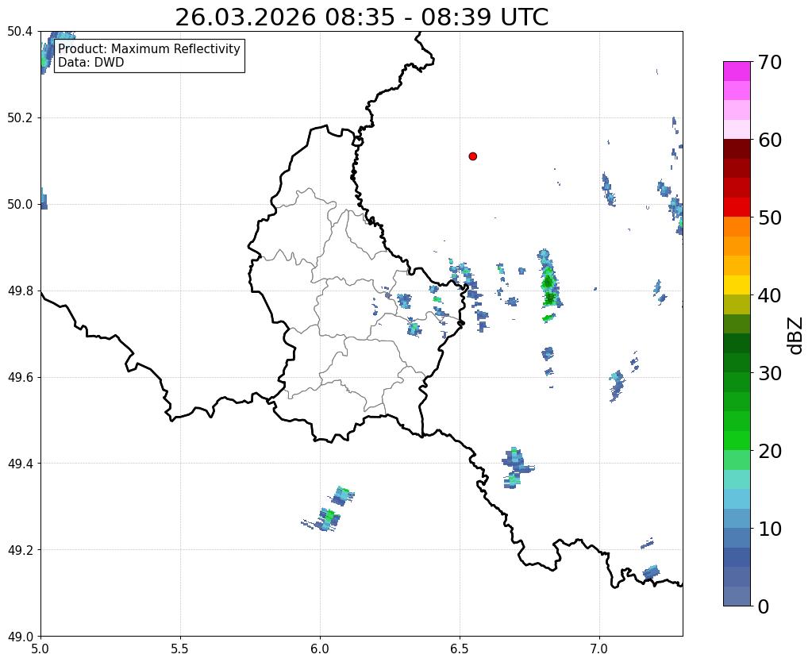Select the dark red band just below 60 dBZ
812x662 pixels.
point(737,148)
